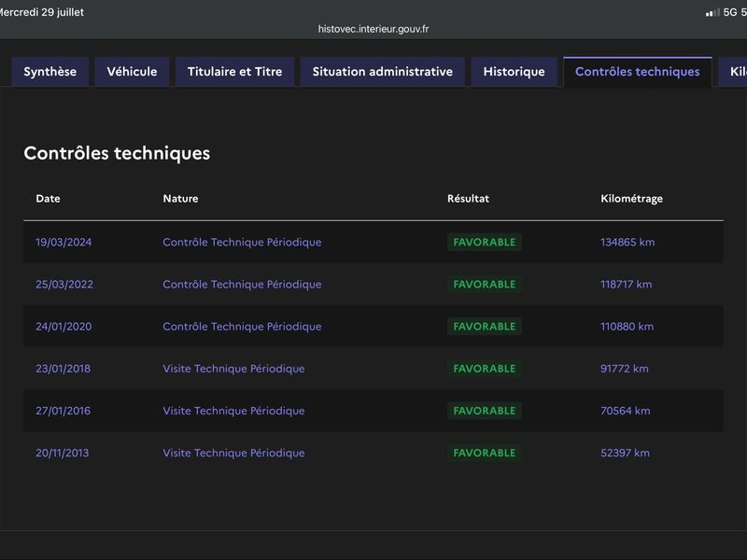This screenshot has height=560, width=747.
Task: Go to the Historique tab
Action: pyautogui.click(x=514, y=72)
